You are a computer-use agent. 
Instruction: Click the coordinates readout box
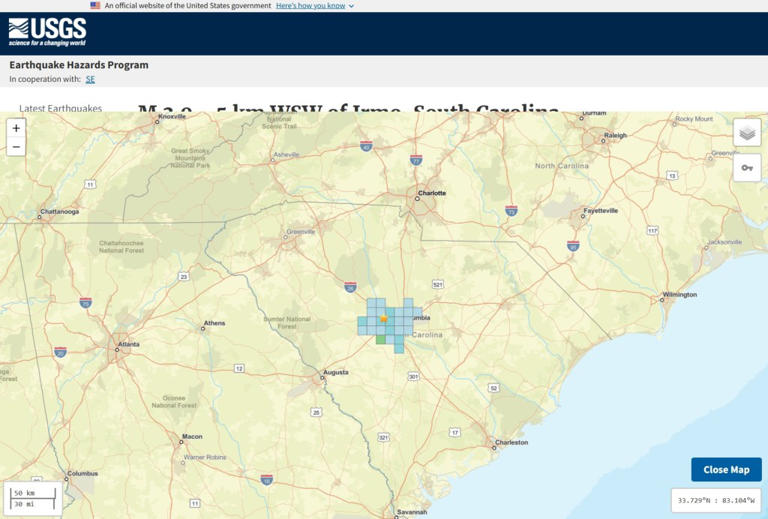click(716, 500)
